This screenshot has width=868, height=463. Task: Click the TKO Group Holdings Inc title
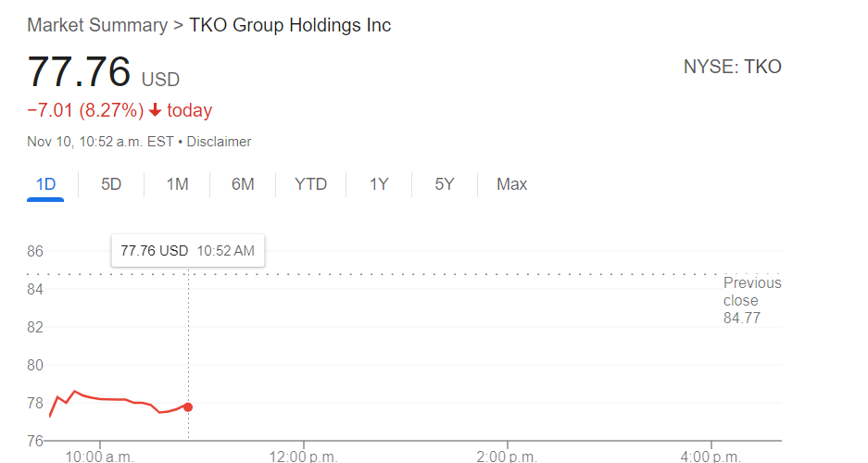[x=290, y=25]
